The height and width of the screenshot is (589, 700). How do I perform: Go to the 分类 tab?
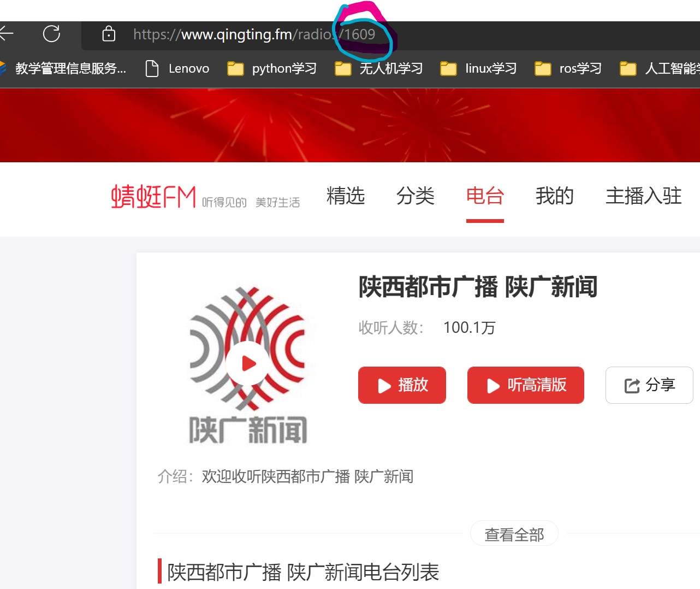[416, 196]
